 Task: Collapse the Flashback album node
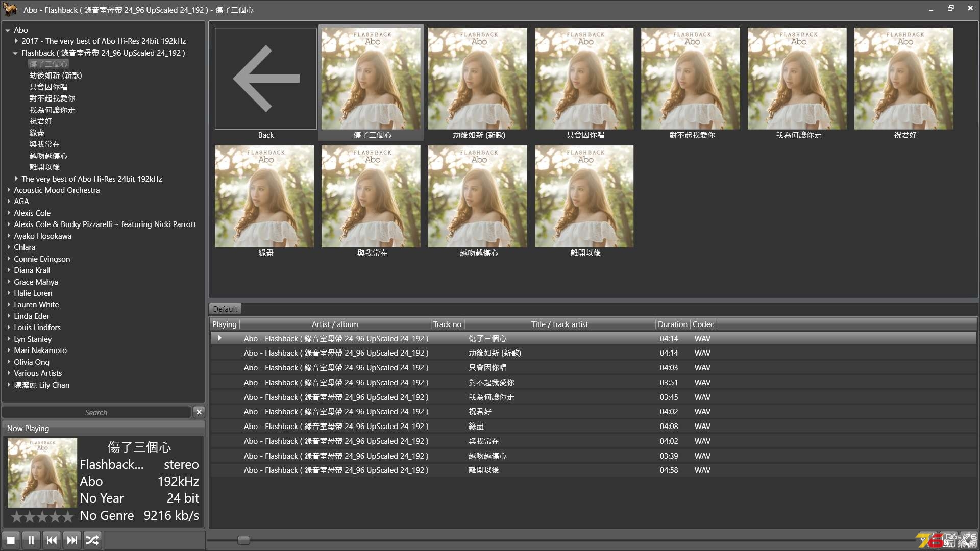coord(16,53)
